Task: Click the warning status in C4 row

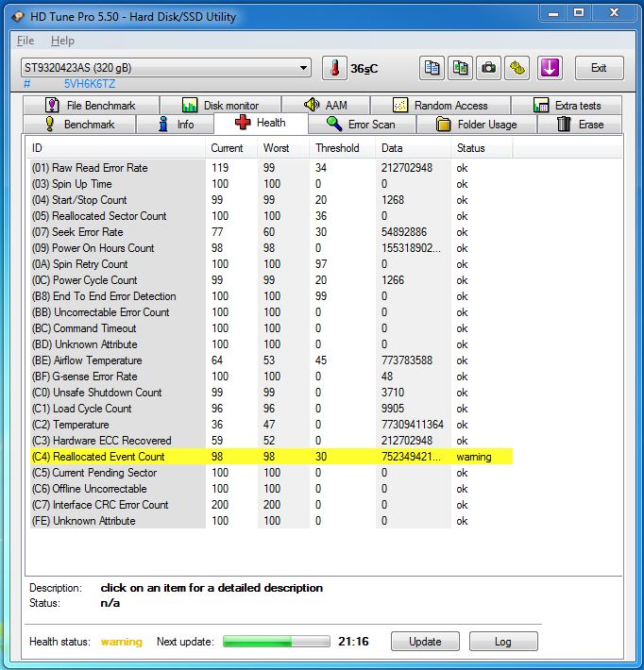Action: click(x=474, y=457)
